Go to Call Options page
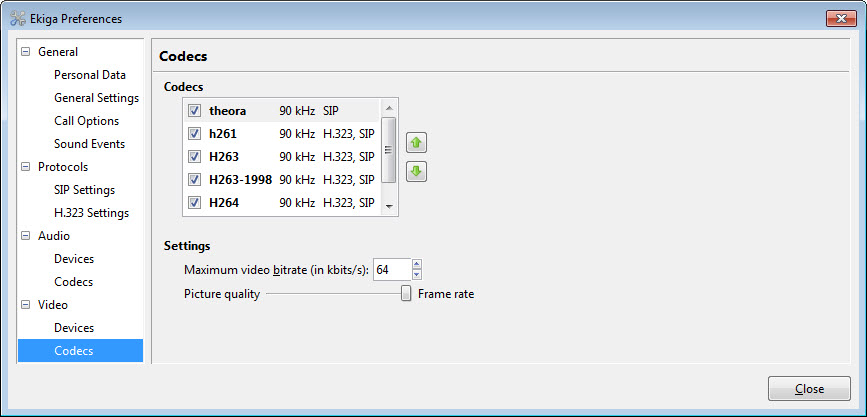This screenshot has width=867, height=417. click(86, 121)
